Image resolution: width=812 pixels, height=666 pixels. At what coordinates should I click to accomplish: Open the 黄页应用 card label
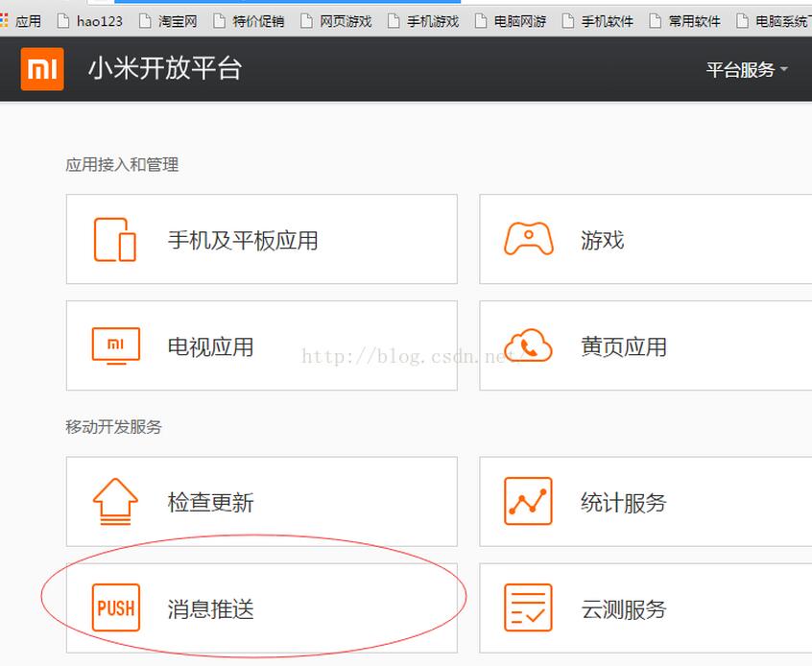coord(624,347)
